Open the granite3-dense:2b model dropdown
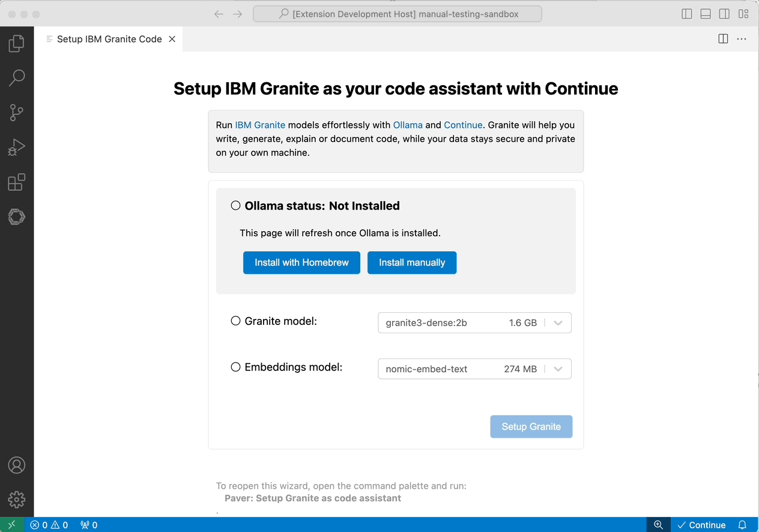Screen dimensions: 759x532 pyautogui.click(x=474, y=322)
